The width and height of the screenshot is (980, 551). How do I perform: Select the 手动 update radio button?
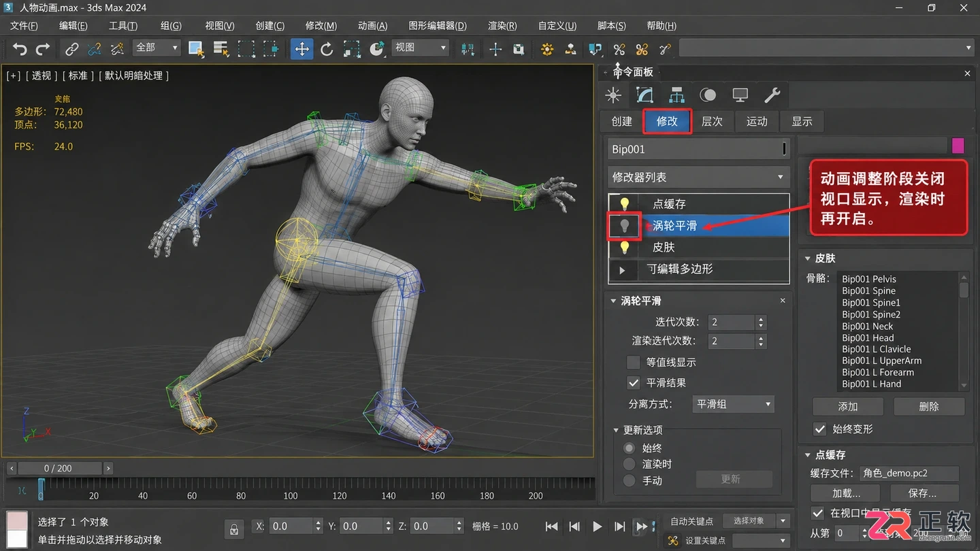630,480
